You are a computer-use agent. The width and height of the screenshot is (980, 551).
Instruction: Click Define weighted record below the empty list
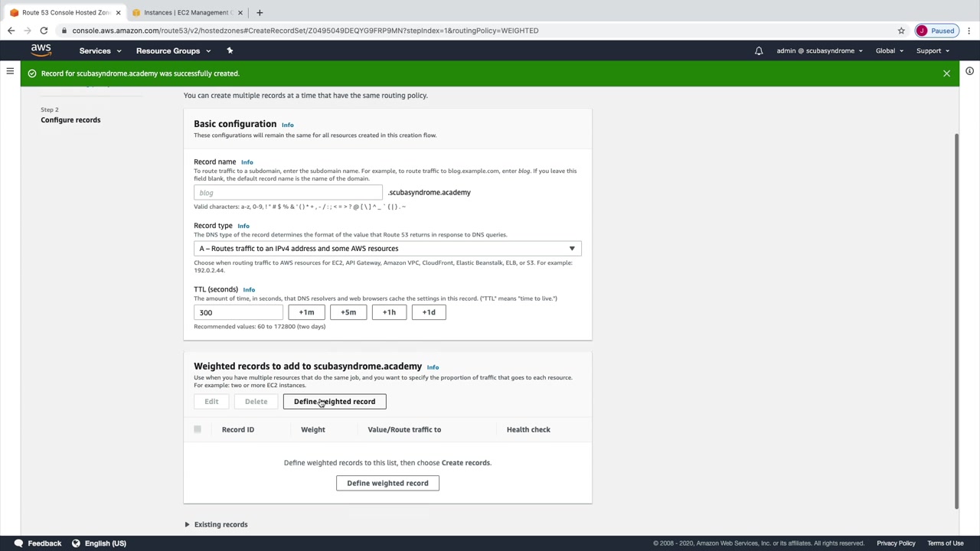(x=387, y=483)
